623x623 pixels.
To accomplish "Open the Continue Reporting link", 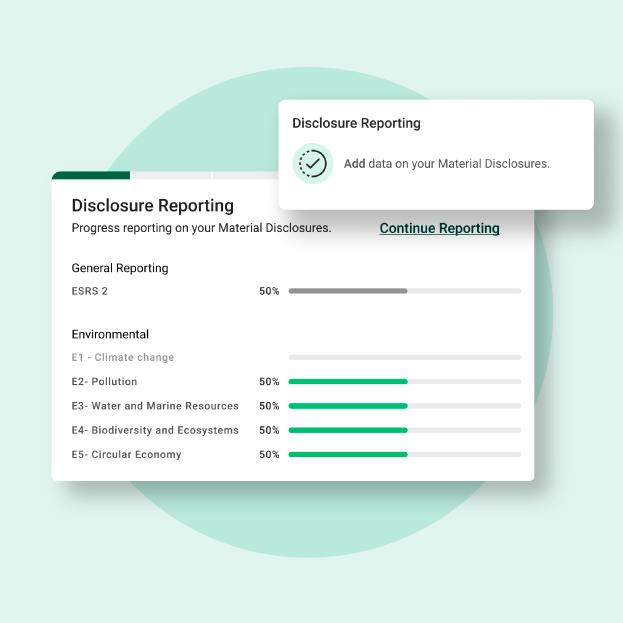I will click(439, 228).
